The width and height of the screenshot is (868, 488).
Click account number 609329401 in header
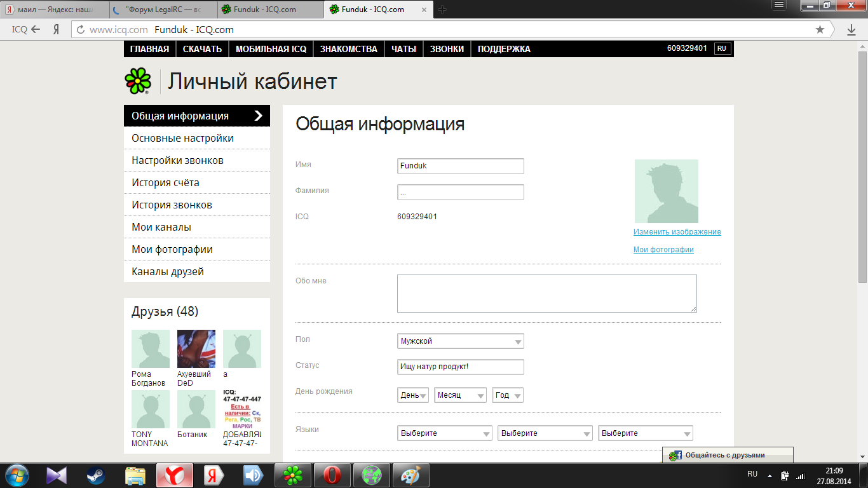[x=687, y=48]
